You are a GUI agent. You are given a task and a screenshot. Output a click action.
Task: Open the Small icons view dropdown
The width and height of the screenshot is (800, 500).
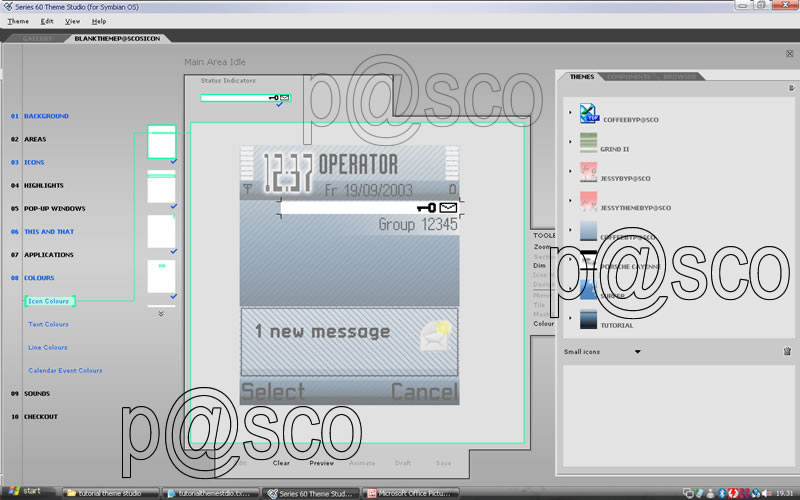click(x=637, y=352)
